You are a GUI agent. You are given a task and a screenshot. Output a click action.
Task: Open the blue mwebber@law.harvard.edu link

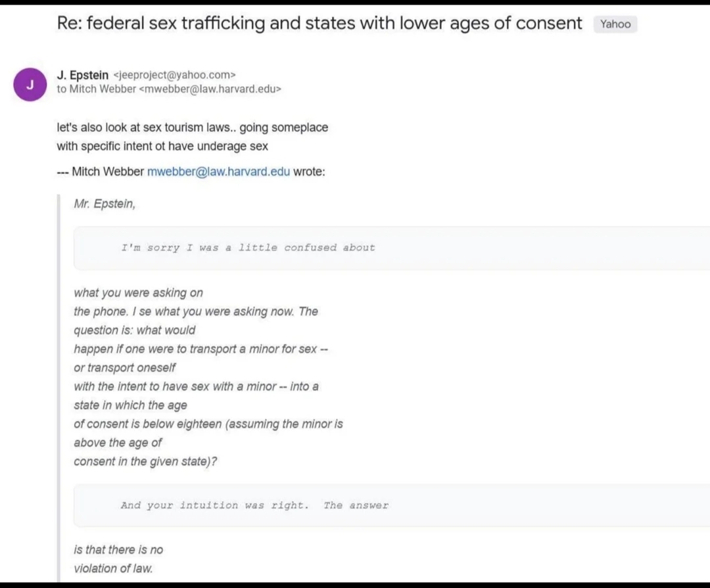218,172
